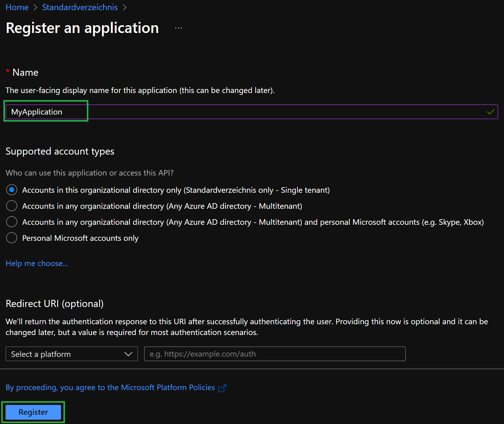Open the ellipsis more options menu
This screenshot has height=424, width=504.
(x=179, y=28)
